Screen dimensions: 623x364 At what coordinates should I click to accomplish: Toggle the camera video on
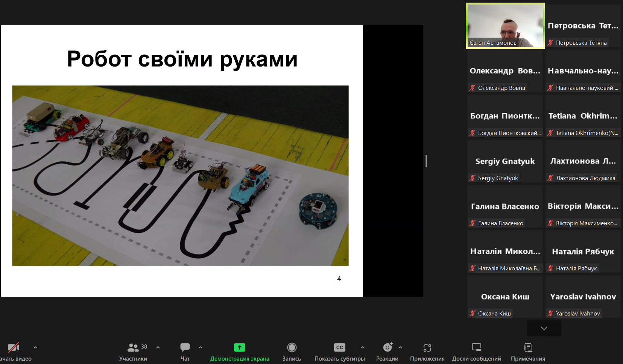click(x=14, y=347)
